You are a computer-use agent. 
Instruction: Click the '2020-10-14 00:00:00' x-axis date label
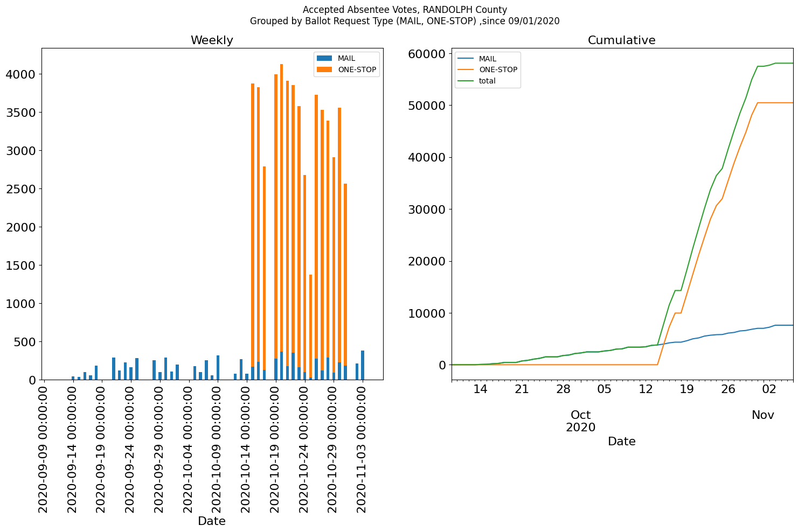click(247, 449)
